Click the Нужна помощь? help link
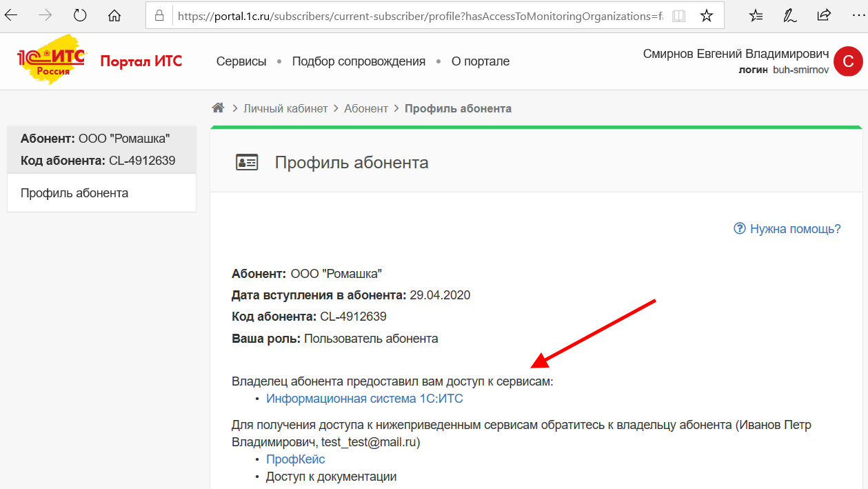The height and width of the screenshot is (489, 868). coord(794,229)
